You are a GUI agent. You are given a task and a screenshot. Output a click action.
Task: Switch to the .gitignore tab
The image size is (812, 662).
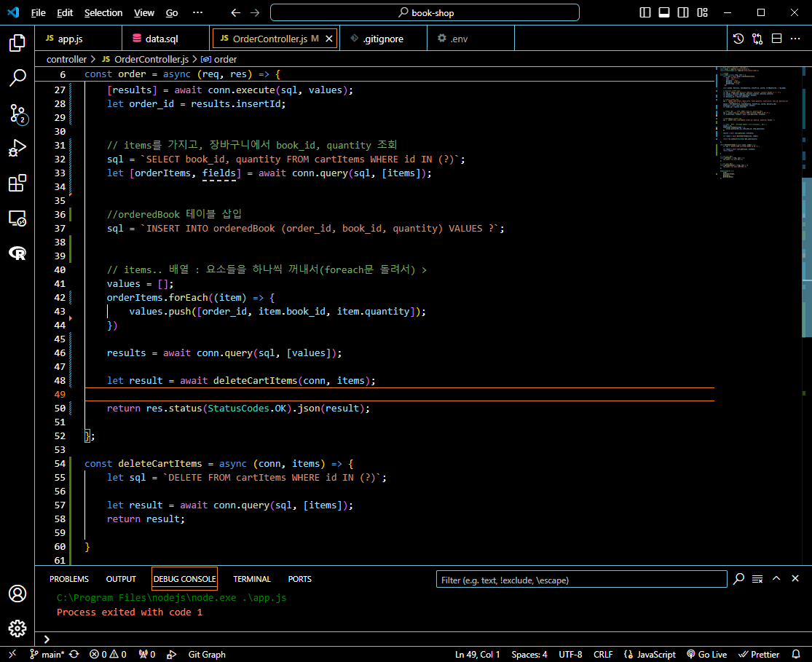383,39
